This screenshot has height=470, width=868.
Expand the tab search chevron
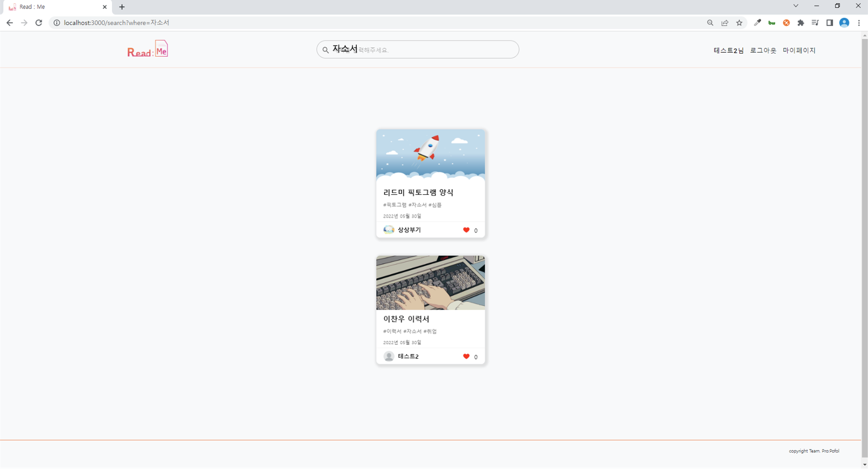795,6
